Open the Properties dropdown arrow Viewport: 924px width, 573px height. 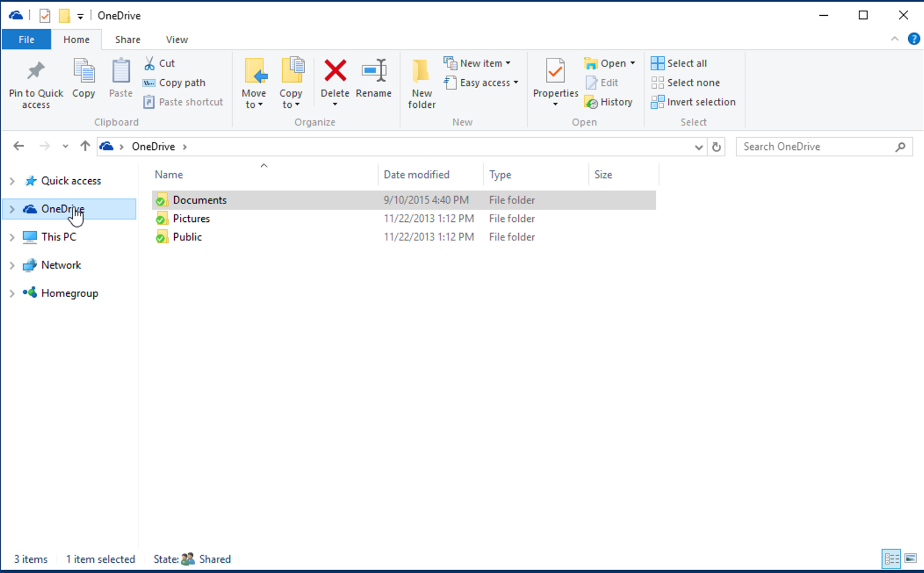coord(555,104)
